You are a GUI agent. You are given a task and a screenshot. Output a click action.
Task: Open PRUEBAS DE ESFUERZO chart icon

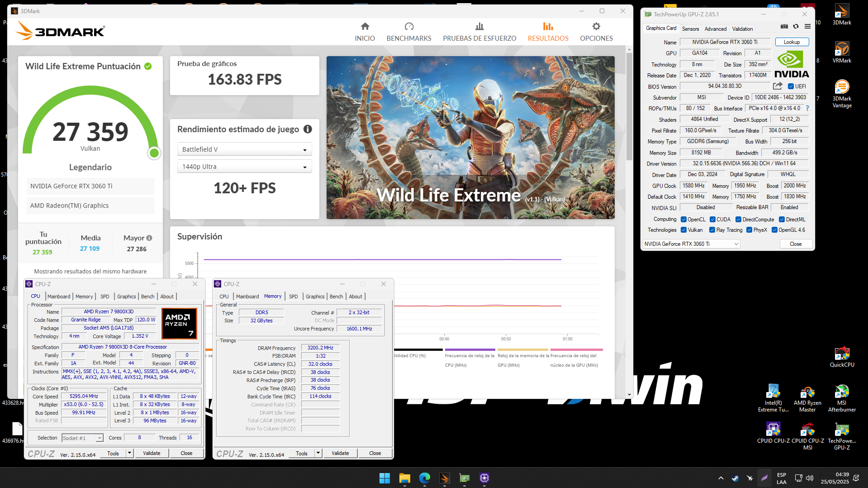[479, 26]
